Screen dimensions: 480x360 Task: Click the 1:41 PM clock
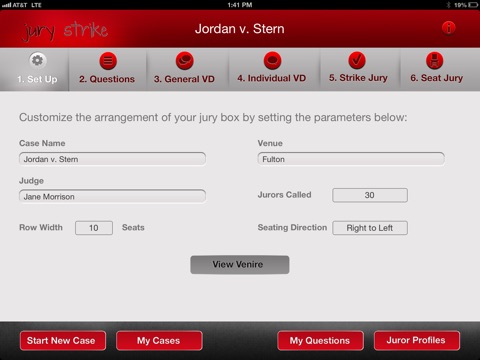coord(240,5)
